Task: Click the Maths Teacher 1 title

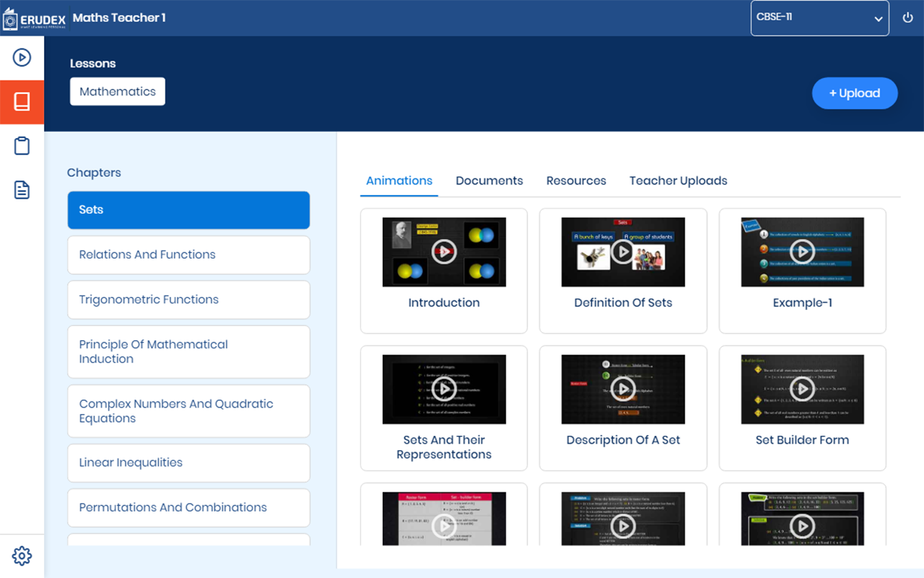Action: 119,18
